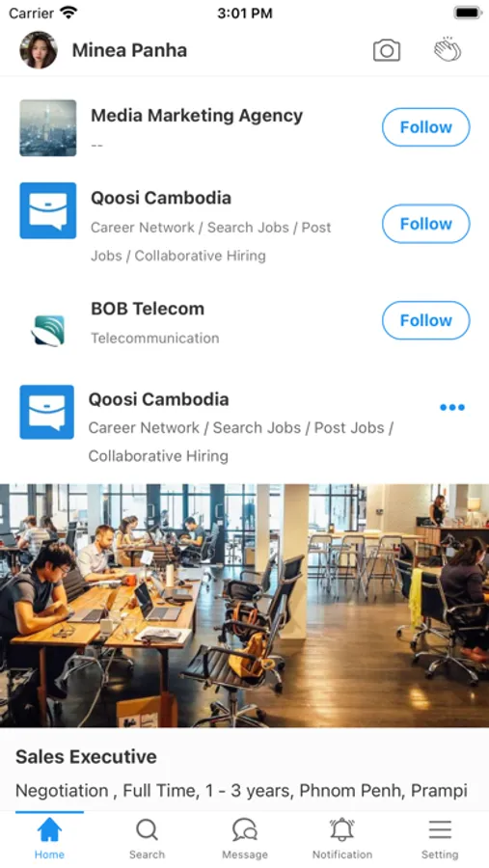The image size is (489, 868).
Task: Open the clapping hands icon
Action: click(x=447, y=50)
